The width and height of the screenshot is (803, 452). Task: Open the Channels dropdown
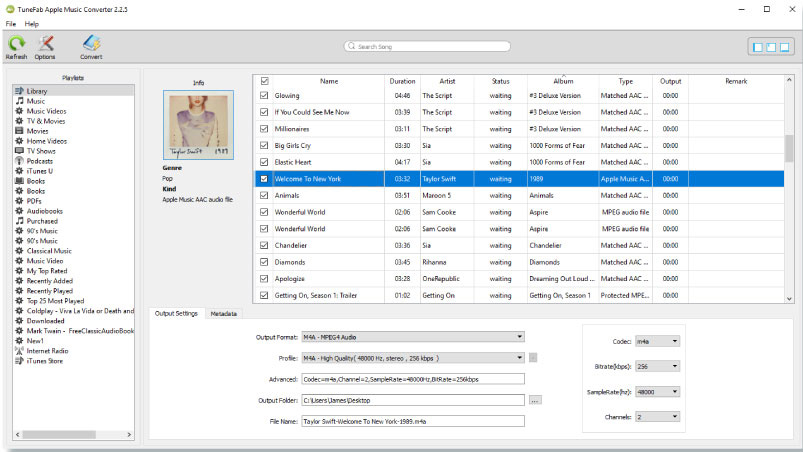pos(658,417)
